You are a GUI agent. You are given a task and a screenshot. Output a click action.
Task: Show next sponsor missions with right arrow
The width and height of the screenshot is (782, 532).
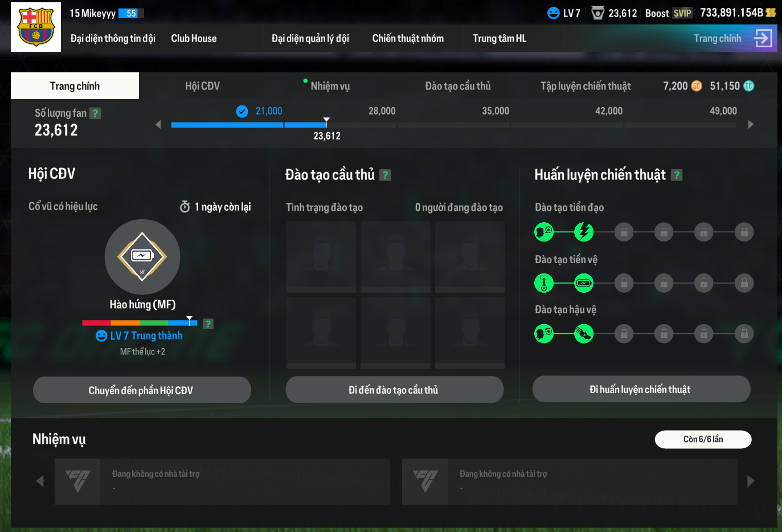[x=751, y=481]
